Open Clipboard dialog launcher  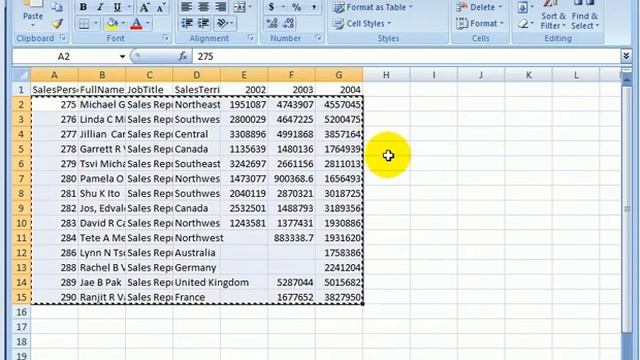point(63,38)
